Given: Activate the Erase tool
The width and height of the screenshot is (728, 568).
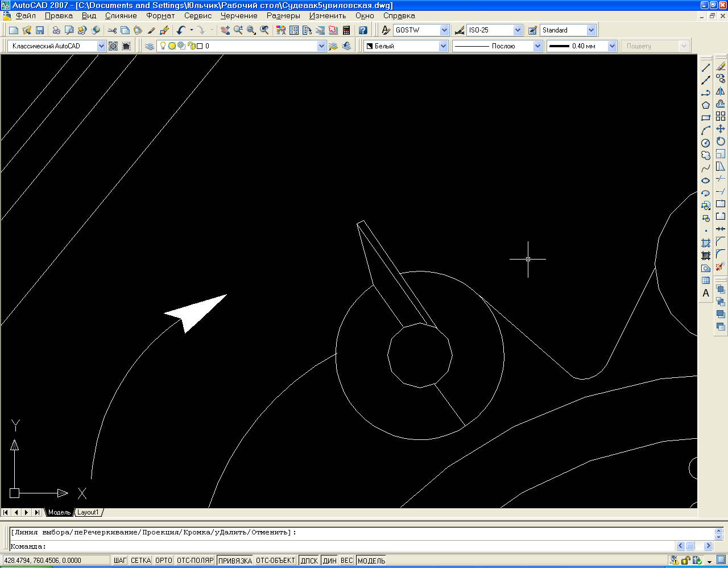Looking at the screenshot, I should point(721,67).
